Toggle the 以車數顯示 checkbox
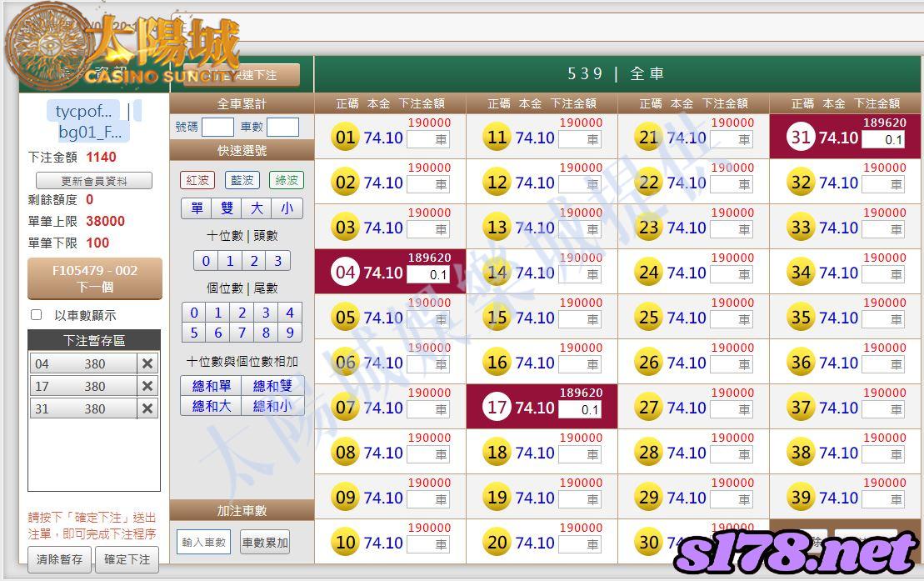Screen dimensions: 924x581 click(37, 315)
